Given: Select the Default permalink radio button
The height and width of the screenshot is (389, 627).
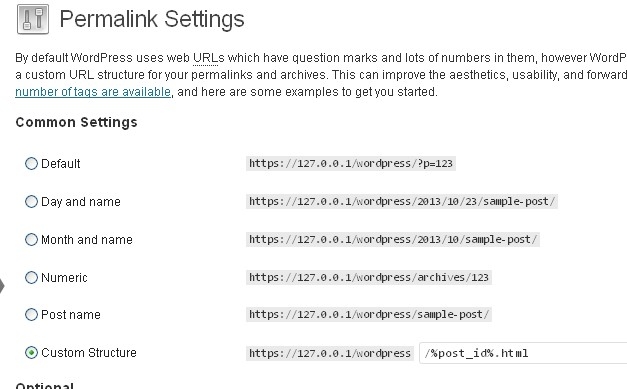Looking at the screenshot, I should (x=31, y=164).
